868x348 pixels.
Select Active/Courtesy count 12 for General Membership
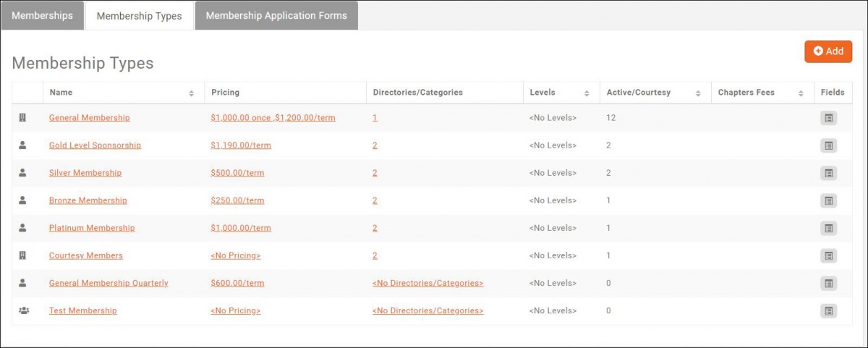pyautogui.click(x=610, y=117)
